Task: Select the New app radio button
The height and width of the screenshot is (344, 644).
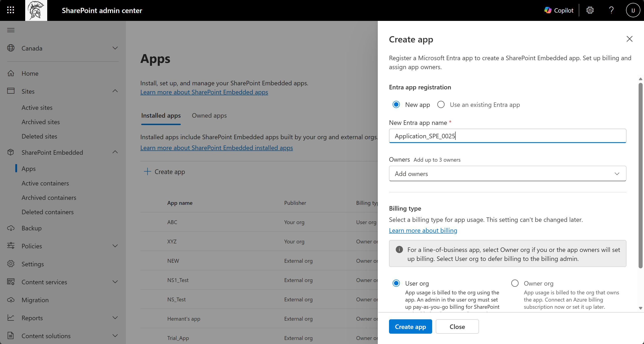Action: (x=396, y=104)
